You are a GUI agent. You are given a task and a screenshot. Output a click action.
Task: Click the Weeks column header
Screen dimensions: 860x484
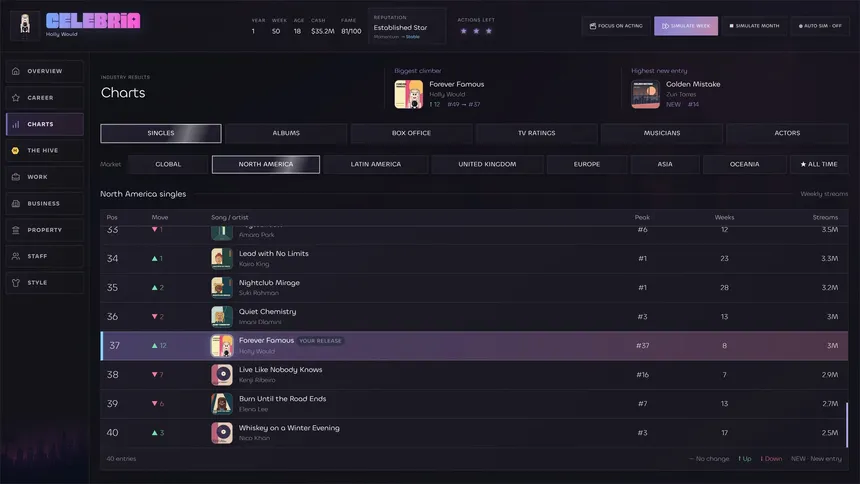click(x=724, y=217)
